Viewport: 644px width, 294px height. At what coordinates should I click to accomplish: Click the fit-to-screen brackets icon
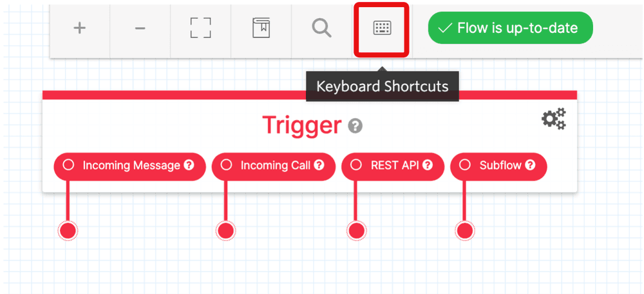point(200,28)
